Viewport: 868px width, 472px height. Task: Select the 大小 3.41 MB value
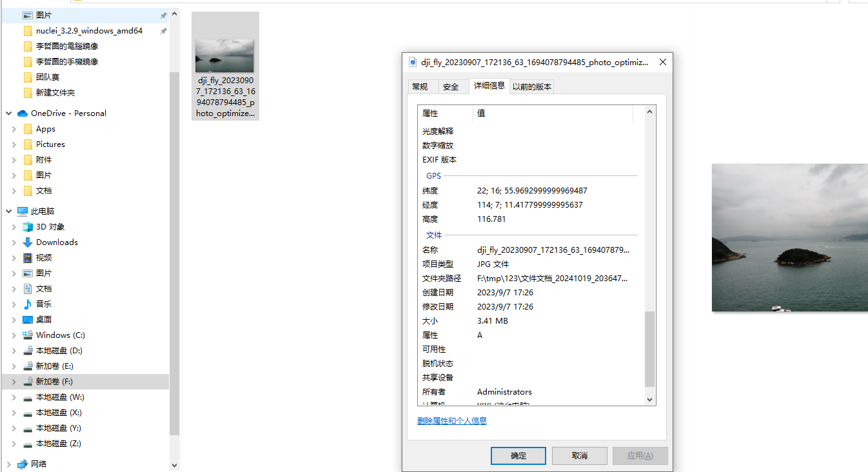tap(493, 321)
